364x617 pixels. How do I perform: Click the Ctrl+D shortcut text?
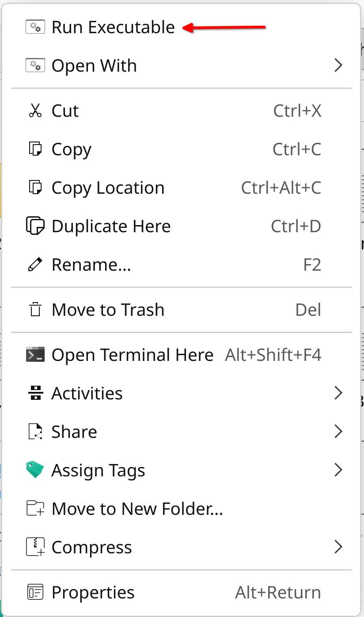[x=296, y=226]
